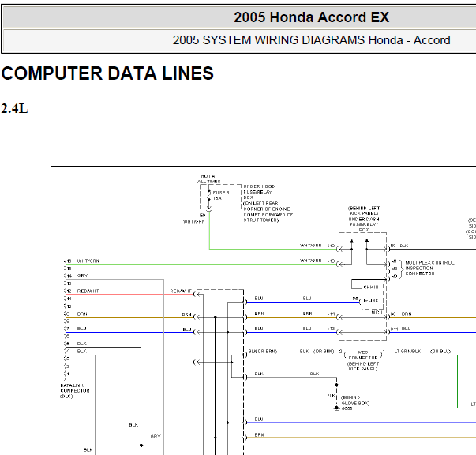Select the "C11 BLU" wire label
The height and width of the screenshot is (455, 476).
(400, 329)
